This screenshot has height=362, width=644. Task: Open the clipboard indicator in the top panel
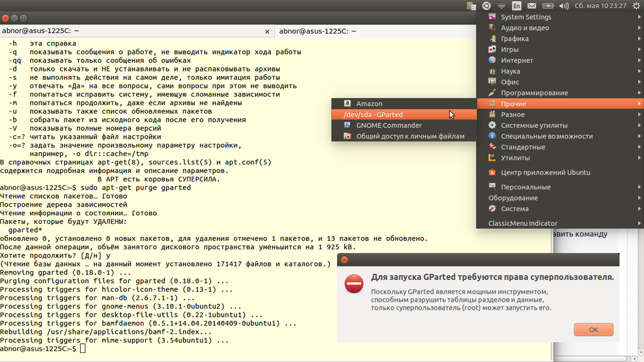pos(471,6)
